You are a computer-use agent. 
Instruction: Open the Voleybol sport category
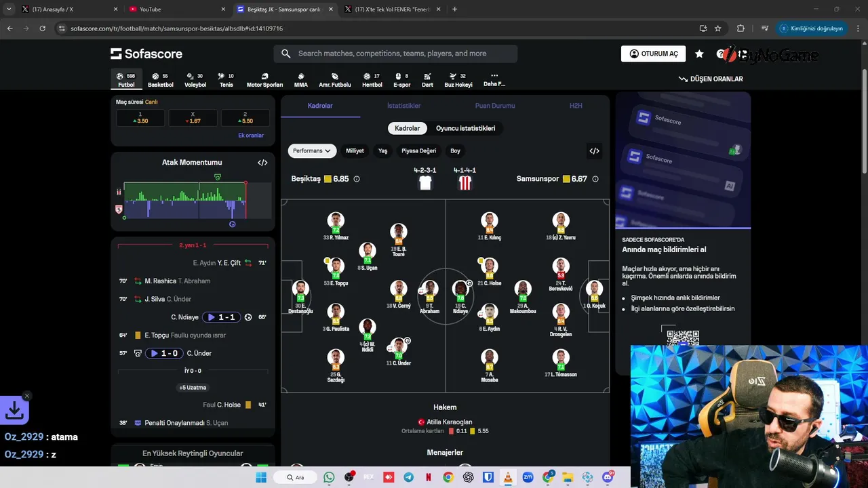[x=195, y=80]
